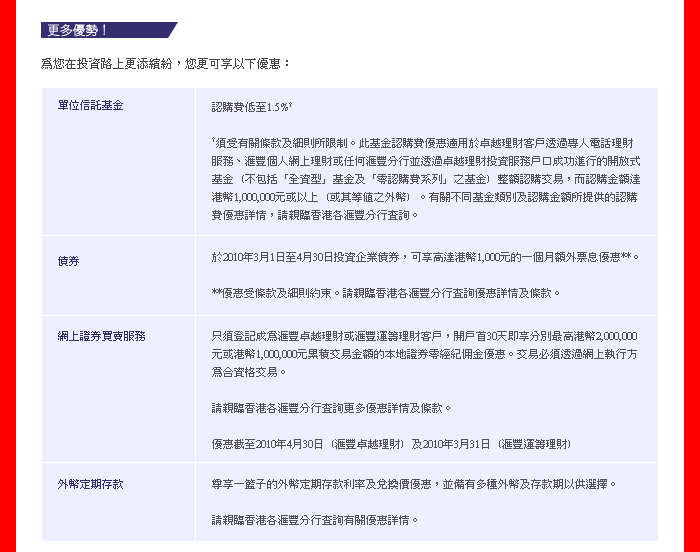The width and height of the screenshot is (700, 552).
Task: Click 請親臨香港各滙豐分行查詢有關優惠詳情
Action: point(314,520)
